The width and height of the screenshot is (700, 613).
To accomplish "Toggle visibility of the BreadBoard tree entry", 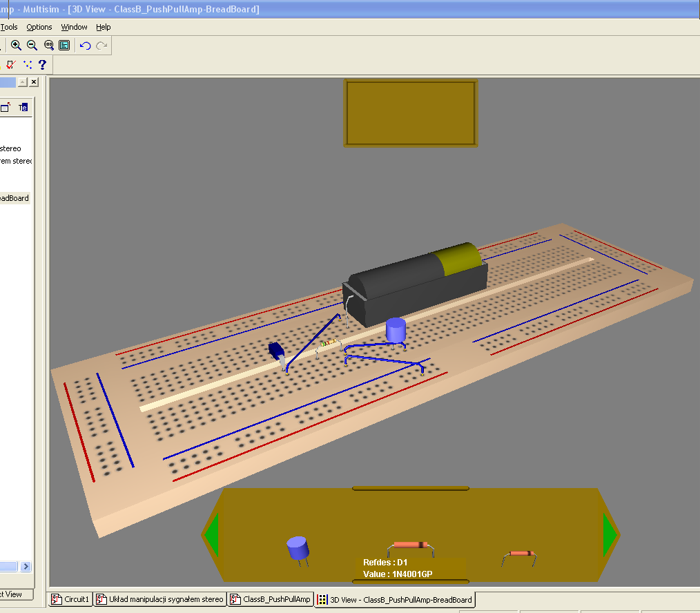I will (14, 198).
